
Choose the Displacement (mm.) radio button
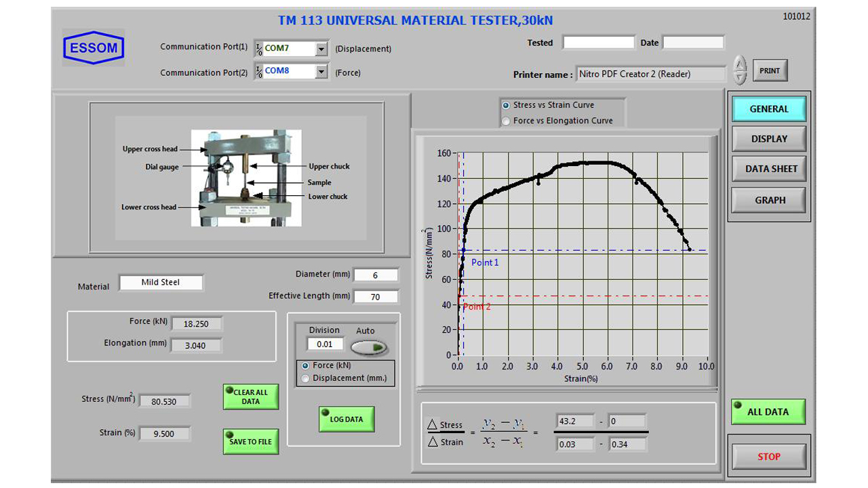pyautogui.click(x=305, y=378)
